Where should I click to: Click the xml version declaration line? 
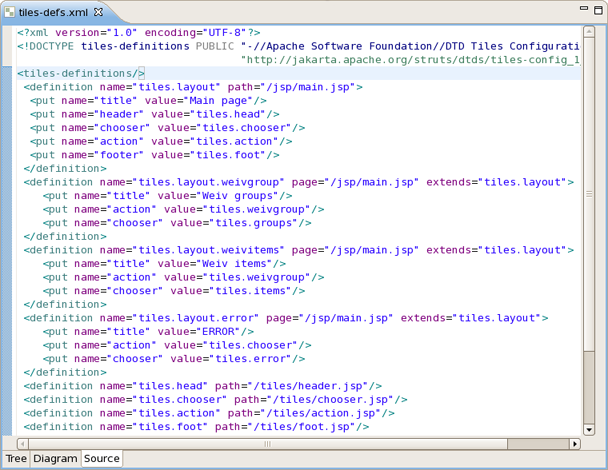pyautogui.click(x=138, y=33)
